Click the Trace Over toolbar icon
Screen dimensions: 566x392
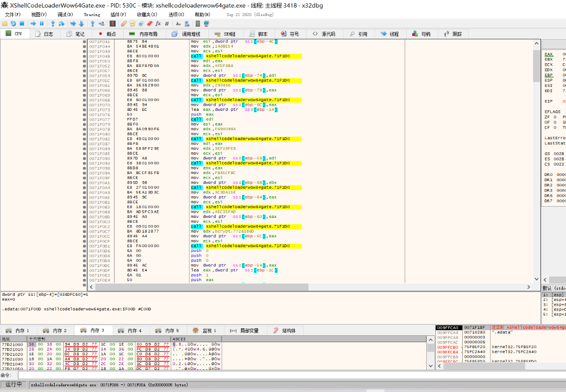click(81, 24)
